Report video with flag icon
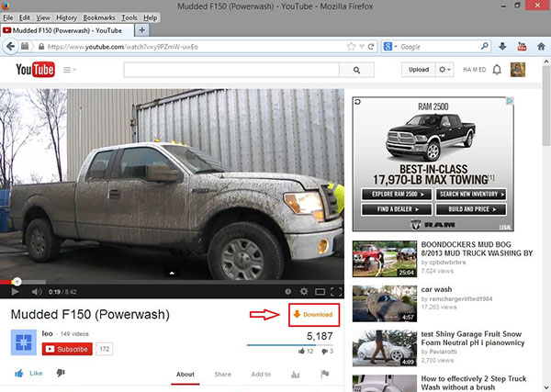 pos(325,374)
